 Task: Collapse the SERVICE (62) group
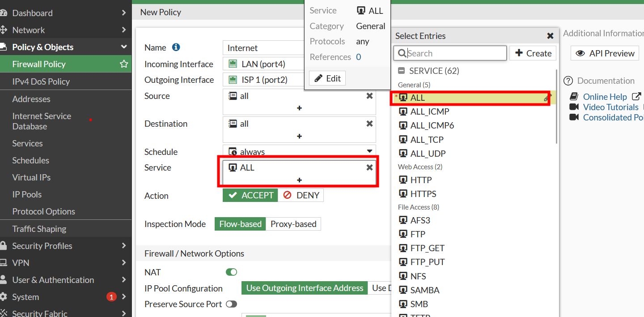coord(401,71)
